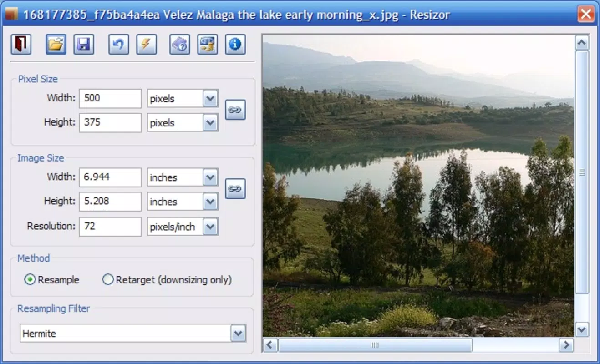Open the pixels/inch resolution units dropdown

[x=210, y=227]
